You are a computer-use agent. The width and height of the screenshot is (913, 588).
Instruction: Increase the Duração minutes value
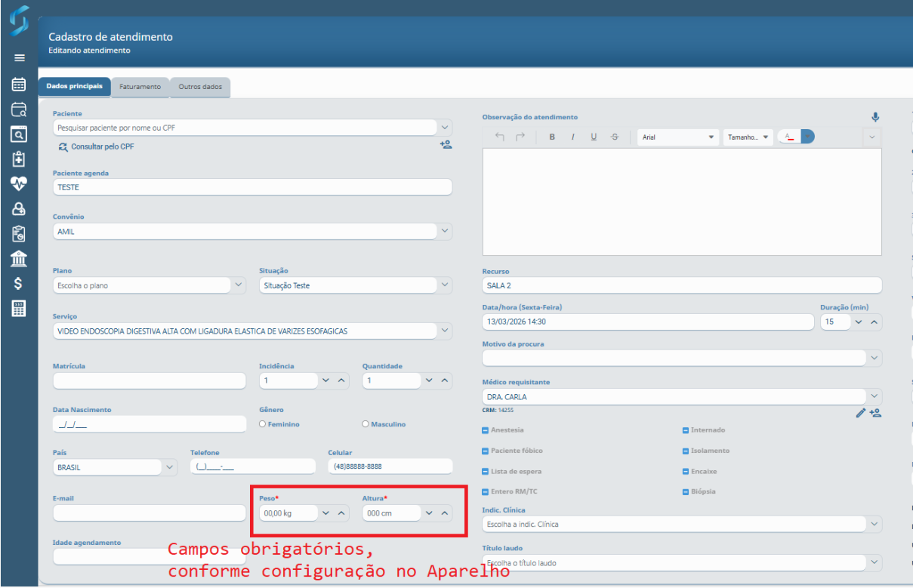click(x=874, y=322)
